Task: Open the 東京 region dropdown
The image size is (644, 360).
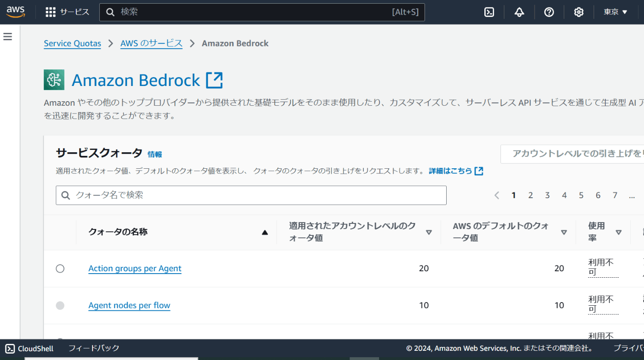Action: (615, 12)
